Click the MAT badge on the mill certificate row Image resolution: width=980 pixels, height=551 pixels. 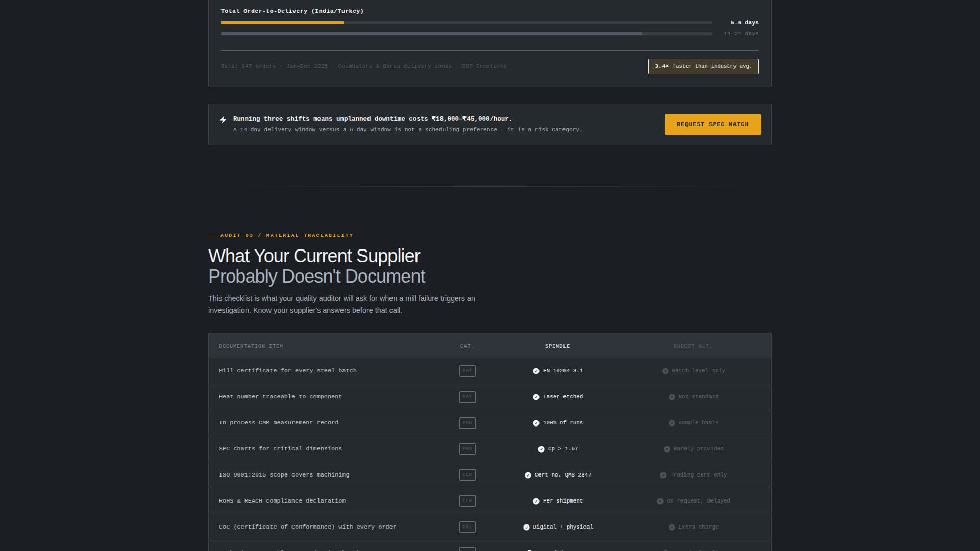pyautogui.click(x=467, y=371)
